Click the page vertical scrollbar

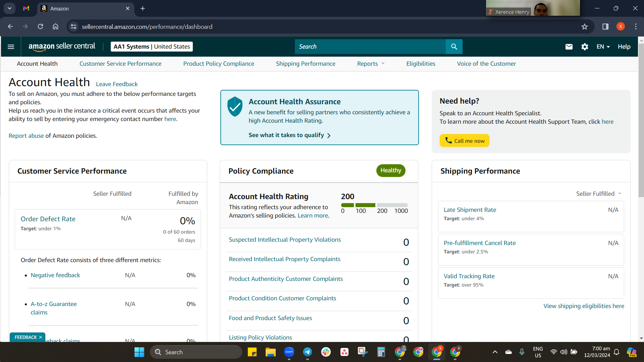tap(641, 120)
